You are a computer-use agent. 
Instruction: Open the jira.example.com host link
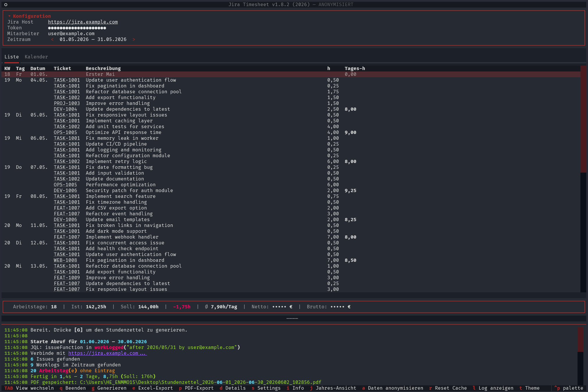pyautogui.click(x=83, y=22)
